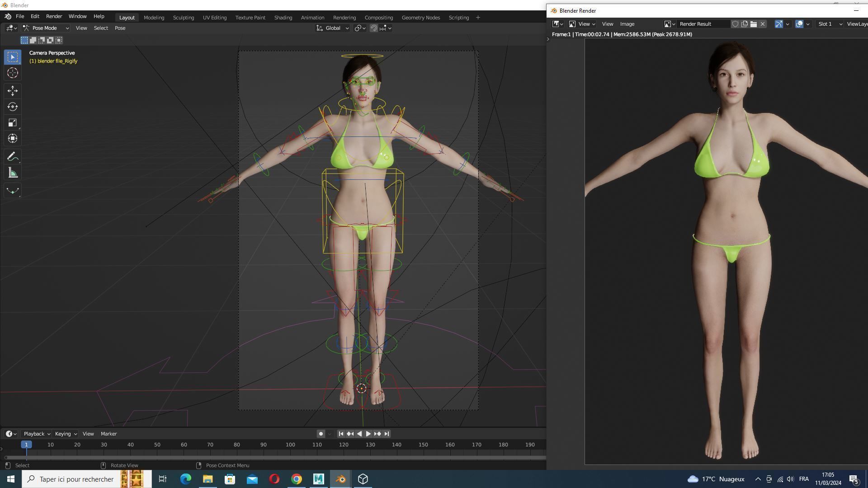Switch to the Geometry Nodes workspace tab
The image size is (868, 488).
point(420,18)
